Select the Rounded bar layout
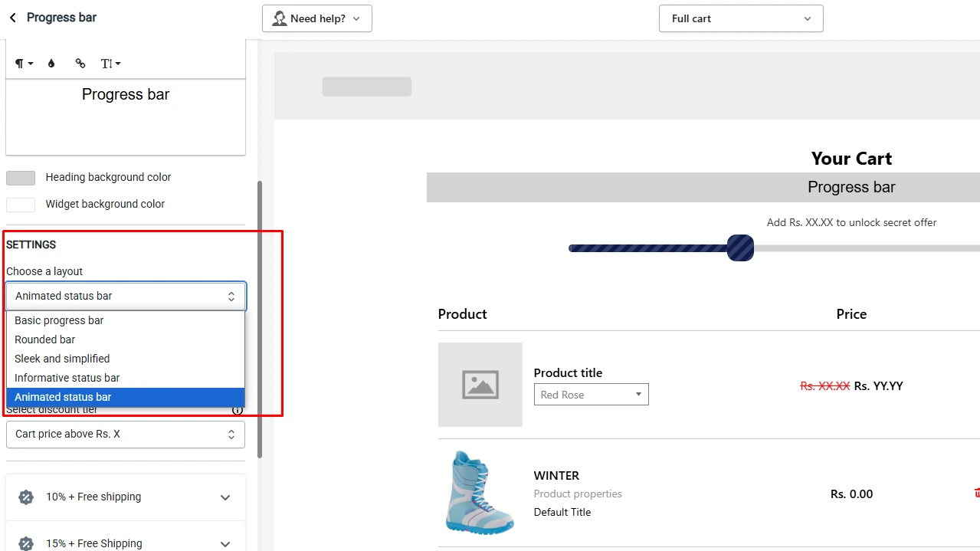 pos(126,339)
